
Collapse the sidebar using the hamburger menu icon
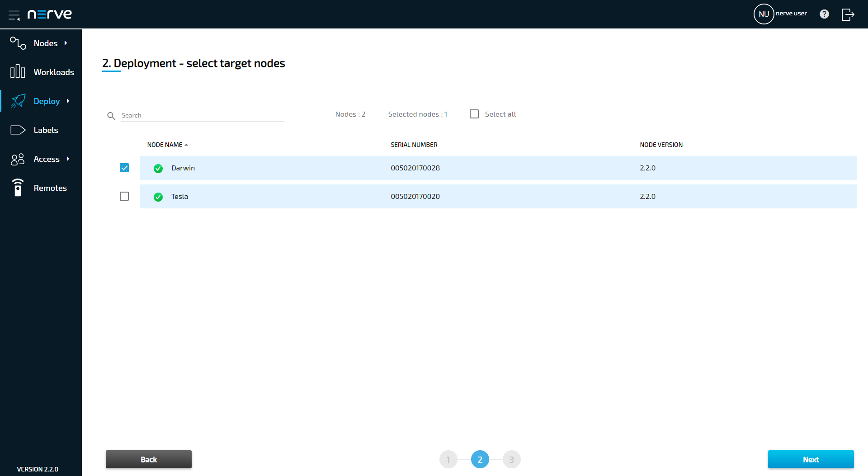(x=14, y=15)
